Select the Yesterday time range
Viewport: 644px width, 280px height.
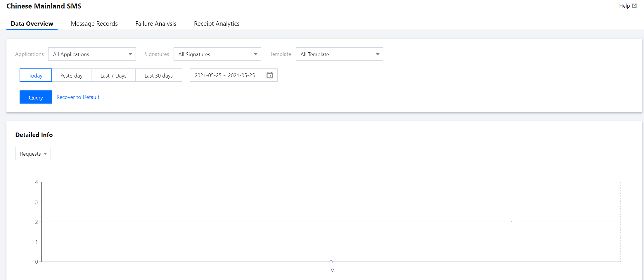(72, 75)
